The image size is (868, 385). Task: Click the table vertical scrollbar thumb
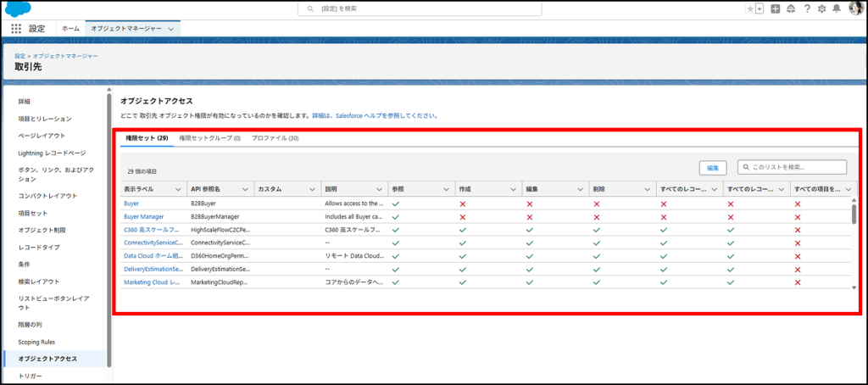click(x=854, y=213)
